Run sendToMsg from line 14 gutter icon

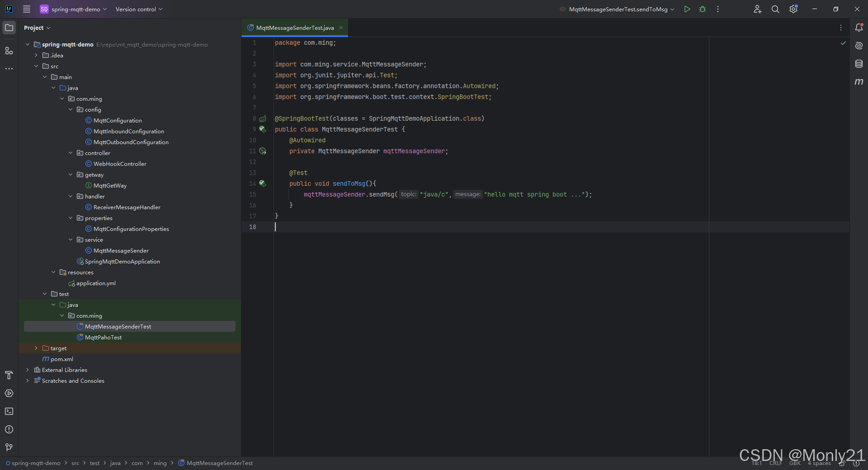(x=262, y=183)
